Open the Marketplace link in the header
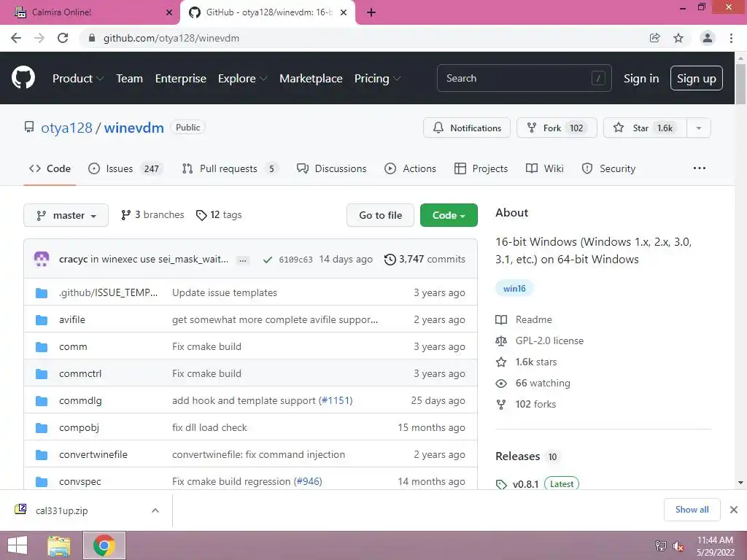The height and width of the screenshot is (560, 747). click(x=311, y=79)
